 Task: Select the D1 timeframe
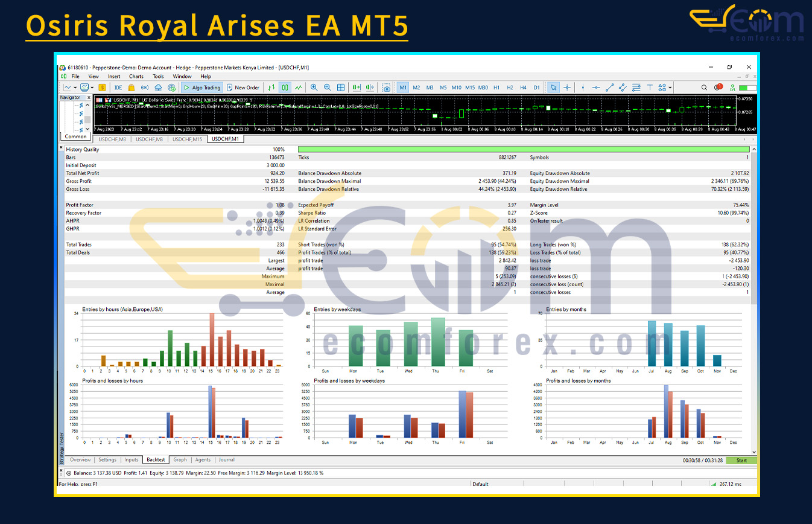pos(536,88)
